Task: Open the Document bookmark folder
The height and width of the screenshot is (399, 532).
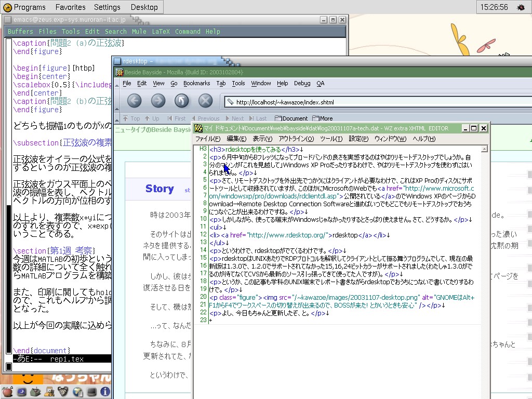Action: point(291,118)
